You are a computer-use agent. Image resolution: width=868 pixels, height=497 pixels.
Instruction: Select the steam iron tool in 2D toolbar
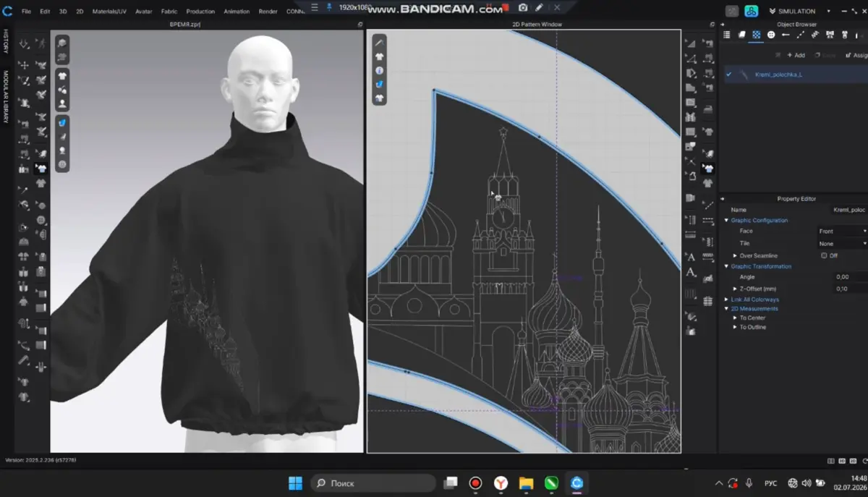708,109
